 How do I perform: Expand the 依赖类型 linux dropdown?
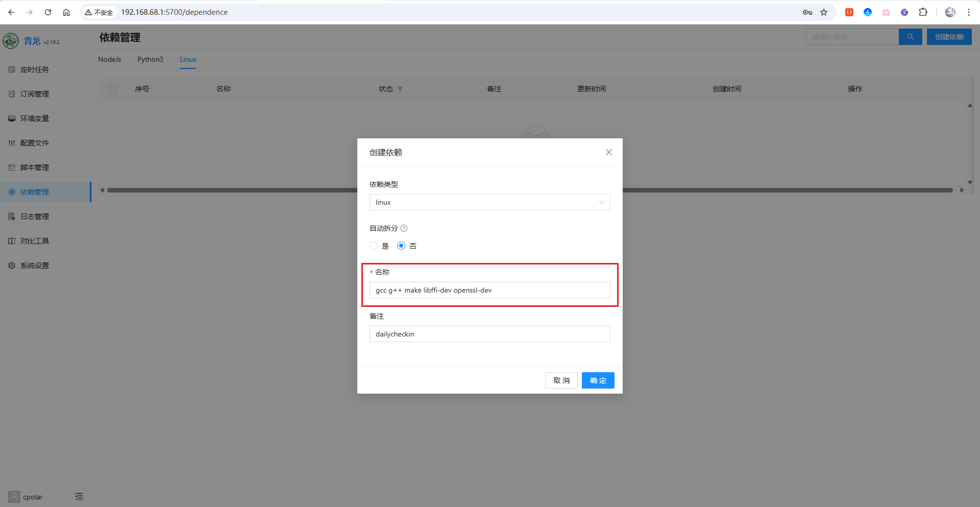(x=489, y=202)
